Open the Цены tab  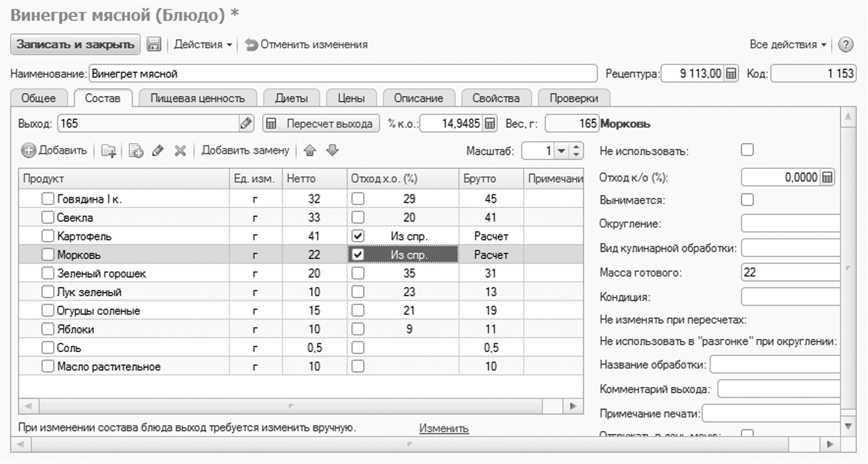coord(351,98)
